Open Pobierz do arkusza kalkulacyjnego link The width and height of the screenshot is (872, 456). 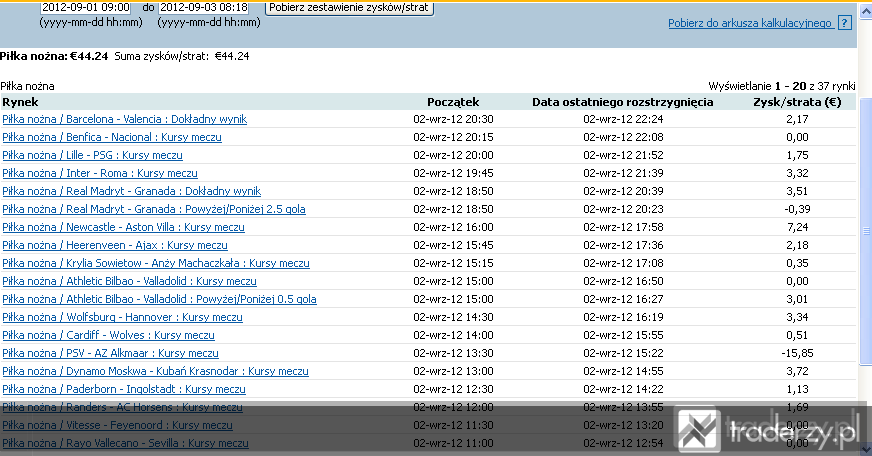click(x=750, y=23)
